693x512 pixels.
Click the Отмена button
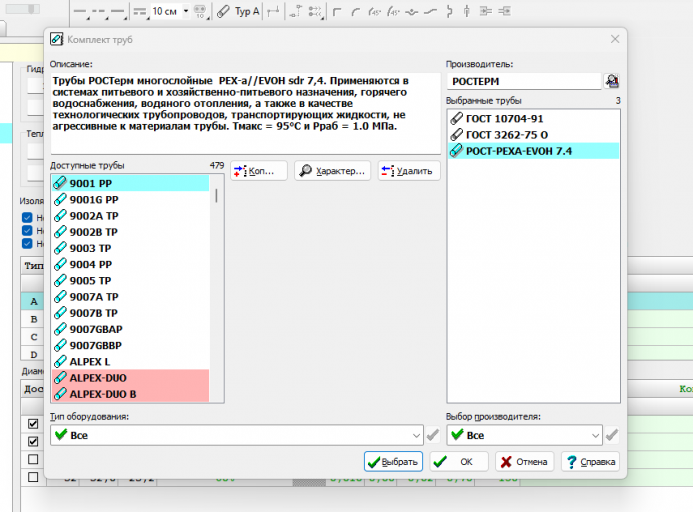[524, 462]
